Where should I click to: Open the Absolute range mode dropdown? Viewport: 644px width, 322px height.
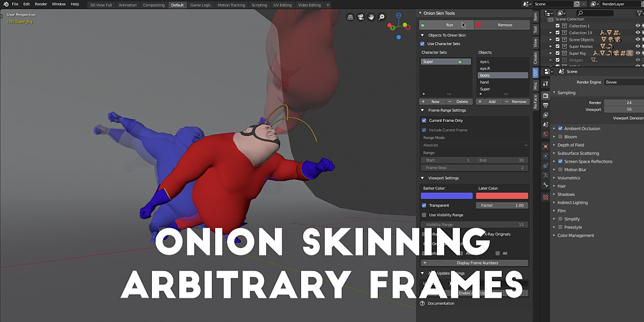pyautogui.click(x=474, y=144)
